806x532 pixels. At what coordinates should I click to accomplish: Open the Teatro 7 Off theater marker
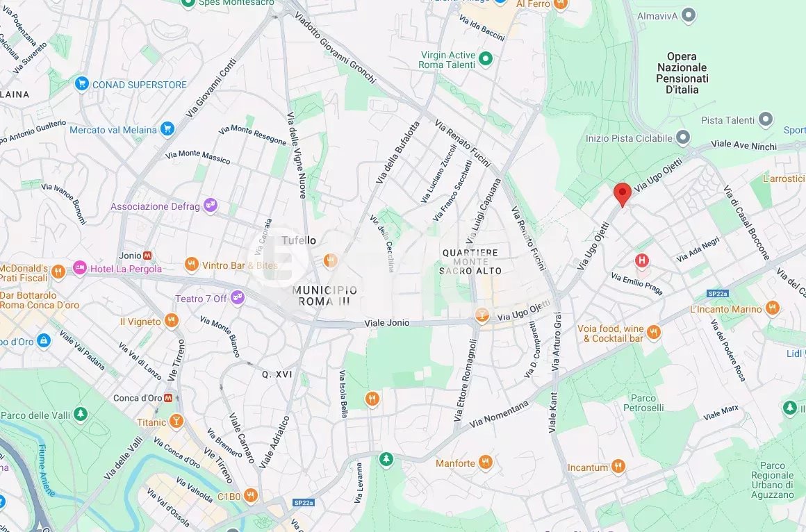click(237, 298)
